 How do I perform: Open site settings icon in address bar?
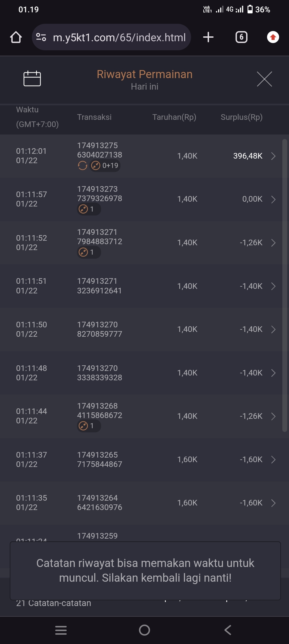pos(41,37)
